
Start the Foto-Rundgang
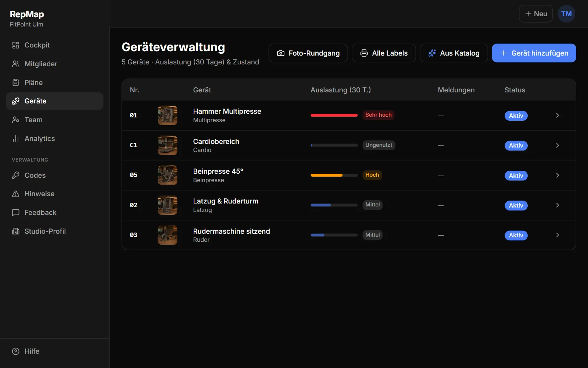(308, 53)
